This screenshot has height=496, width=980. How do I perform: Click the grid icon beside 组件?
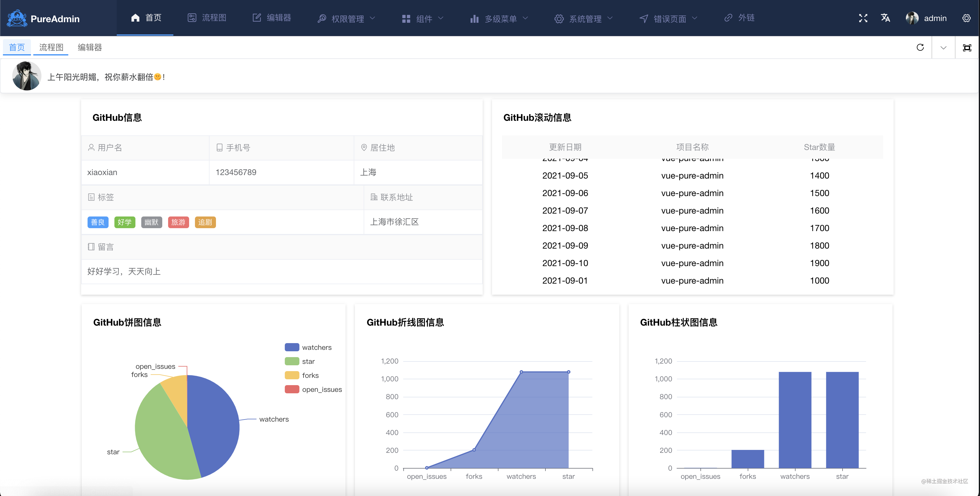406,19
